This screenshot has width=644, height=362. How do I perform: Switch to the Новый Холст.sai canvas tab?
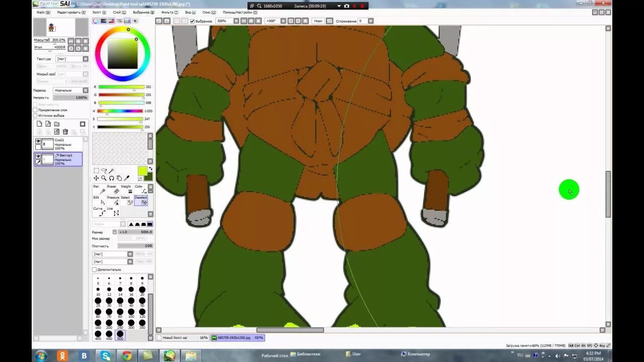tap(182, 338)
